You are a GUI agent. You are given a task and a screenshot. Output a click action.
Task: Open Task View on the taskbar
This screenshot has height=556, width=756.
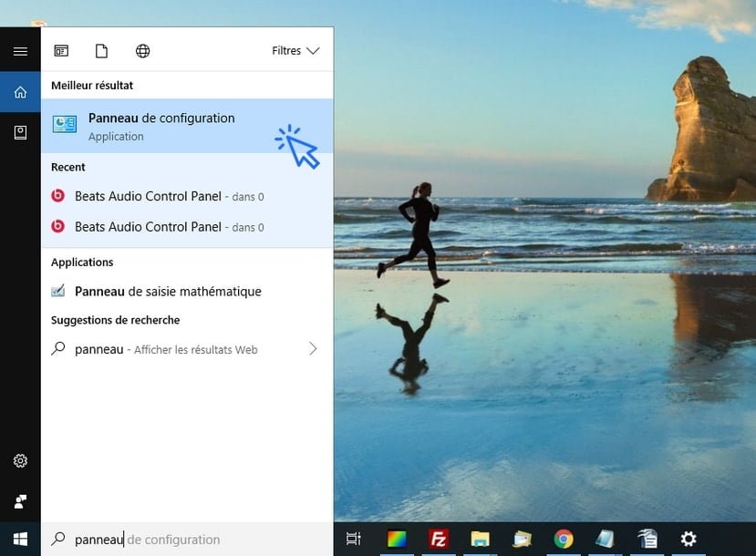pyautogui.click(x=354, y=539)
